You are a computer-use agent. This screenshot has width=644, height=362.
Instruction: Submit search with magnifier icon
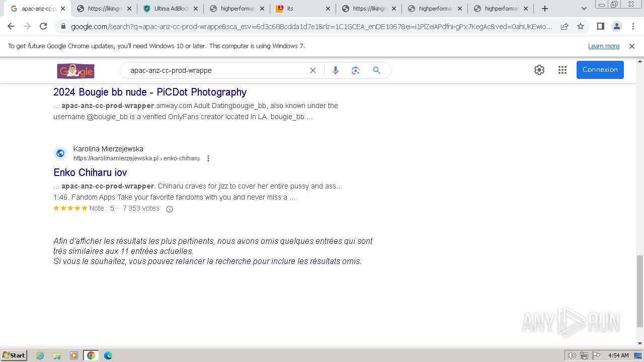tap(376, 70)
